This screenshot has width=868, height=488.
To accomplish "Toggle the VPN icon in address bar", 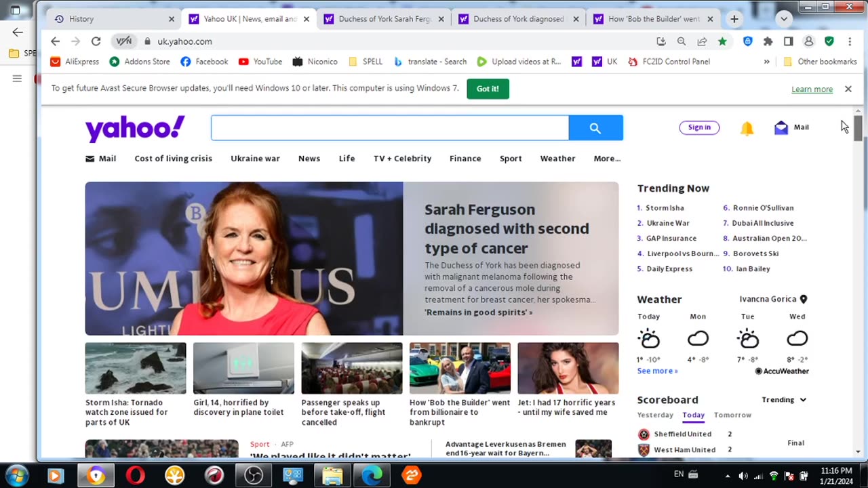I will pos(123,41).
